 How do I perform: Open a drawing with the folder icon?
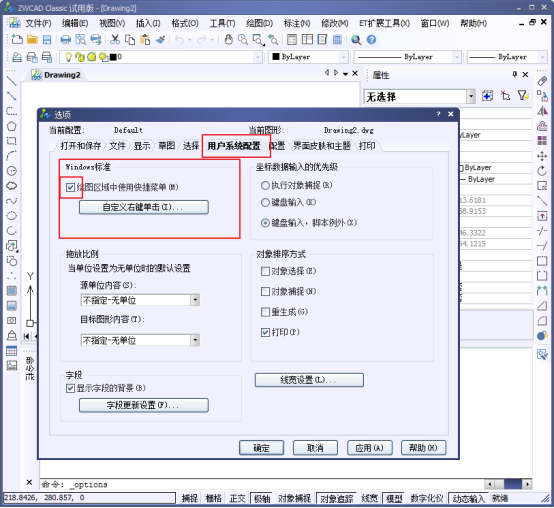[x=32, y=40]
